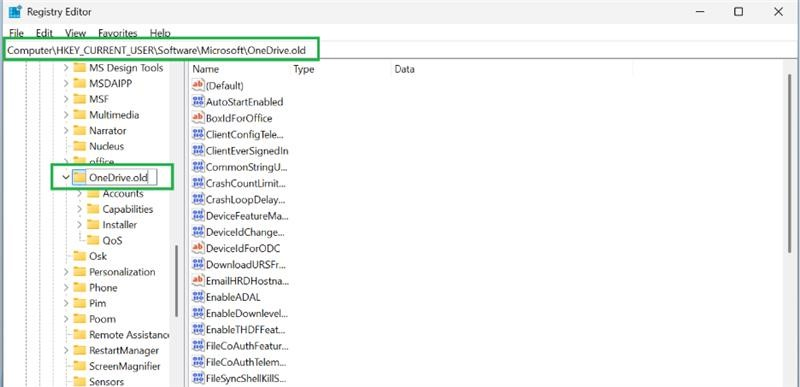
Task: Collapse the OneDrive.old key
Action: pos(65,177)
